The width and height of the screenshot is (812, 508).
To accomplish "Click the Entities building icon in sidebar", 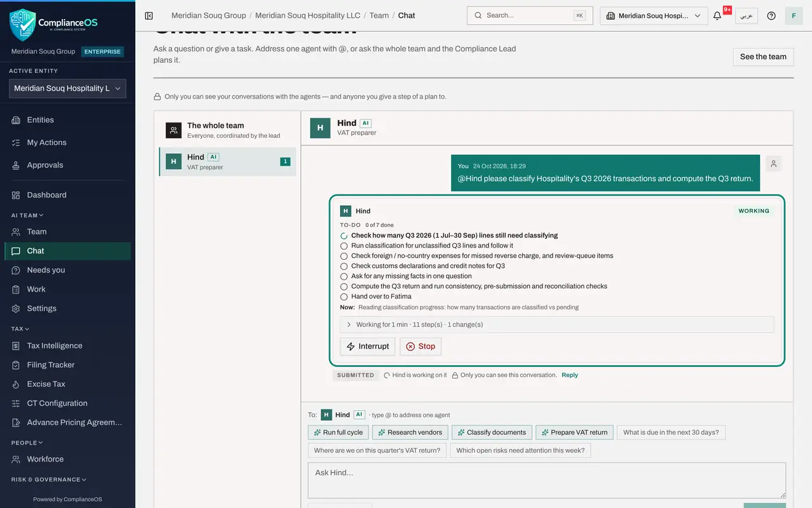I will click(x=16, y=120).
